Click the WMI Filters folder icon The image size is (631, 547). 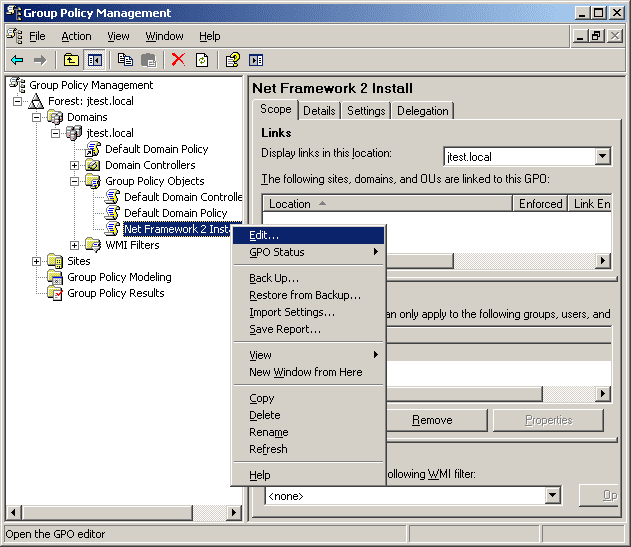click(x=93, y=245)
